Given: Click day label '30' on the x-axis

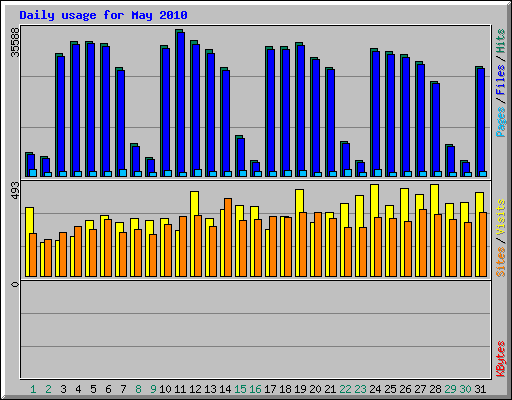Looking at the screenshot, I should tap(465, 389).
